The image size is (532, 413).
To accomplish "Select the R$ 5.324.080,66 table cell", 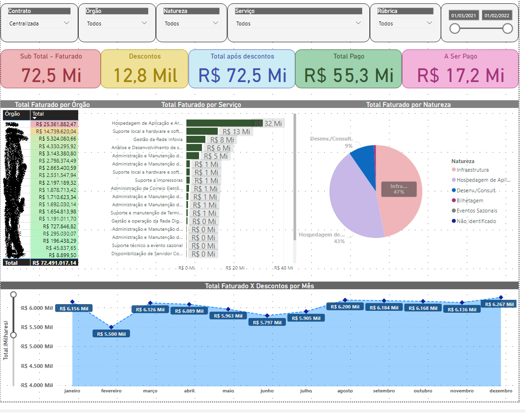I will tap(54, 139).
